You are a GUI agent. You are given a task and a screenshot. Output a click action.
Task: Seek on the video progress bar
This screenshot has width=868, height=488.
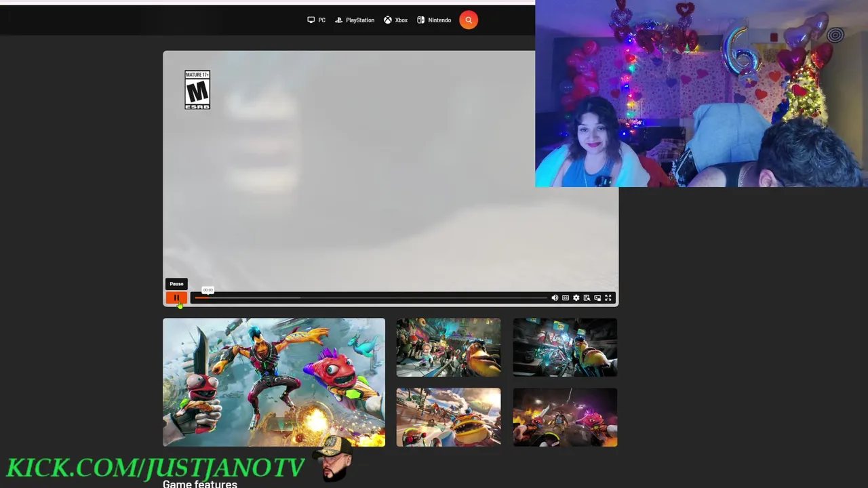(x=371, y=298)
